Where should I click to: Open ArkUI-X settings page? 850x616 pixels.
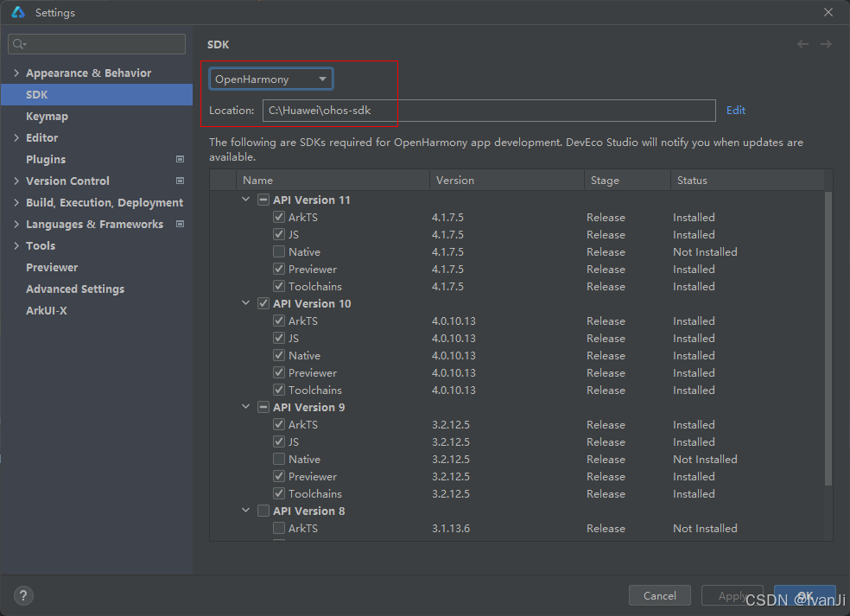(47, 311)
